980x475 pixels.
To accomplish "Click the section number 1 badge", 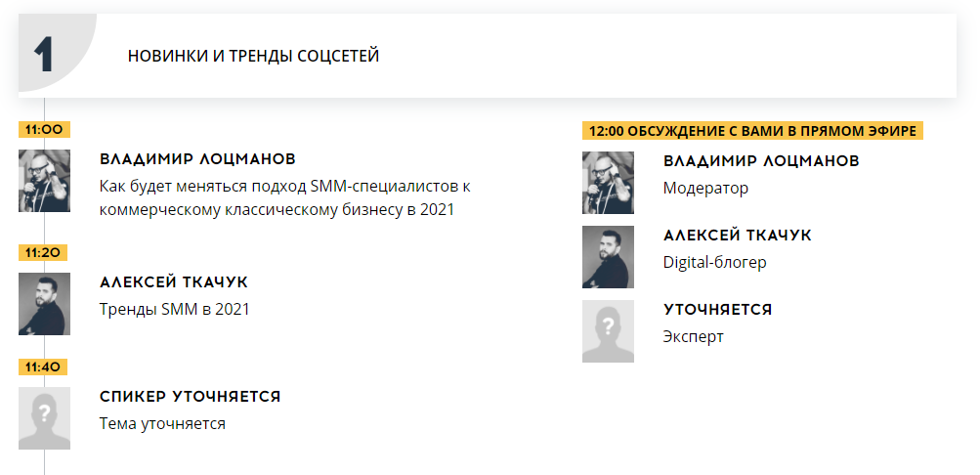I will 44,56.
